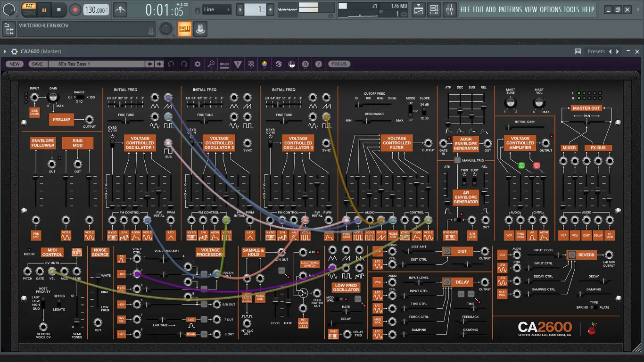Click the record button in transport
This screenshot has height=362, width=644.
75,9
